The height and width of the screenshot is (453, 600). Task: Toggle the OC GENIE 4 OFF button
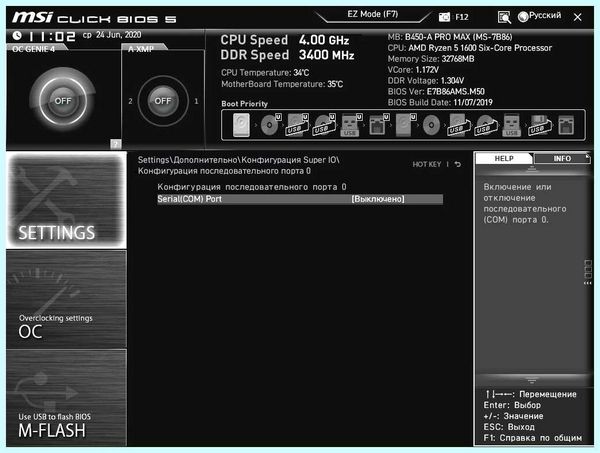click(x=63, y=101)
